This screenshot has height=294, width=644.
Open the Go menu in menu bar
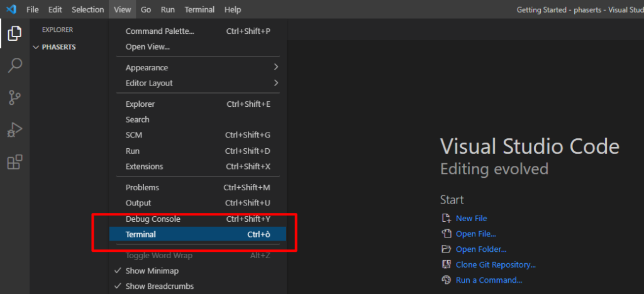click(146, 9)
